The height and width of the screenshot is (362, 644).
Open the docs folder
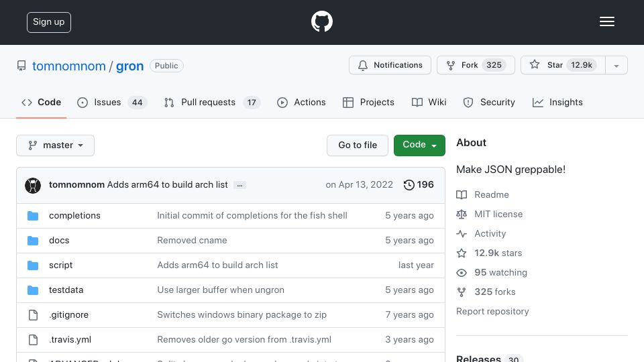[x=59, y=241]
